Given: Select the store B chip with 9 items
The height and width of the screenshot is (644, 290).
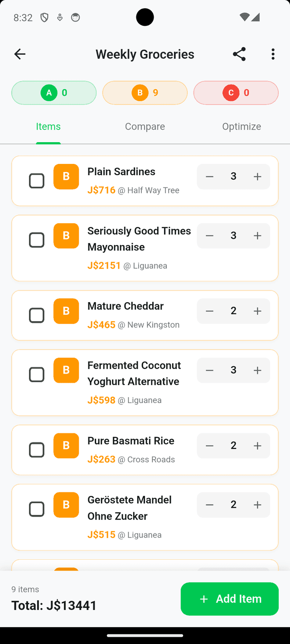Looking at the screenshot, I should pyautogui.click(x=145, y=93).
